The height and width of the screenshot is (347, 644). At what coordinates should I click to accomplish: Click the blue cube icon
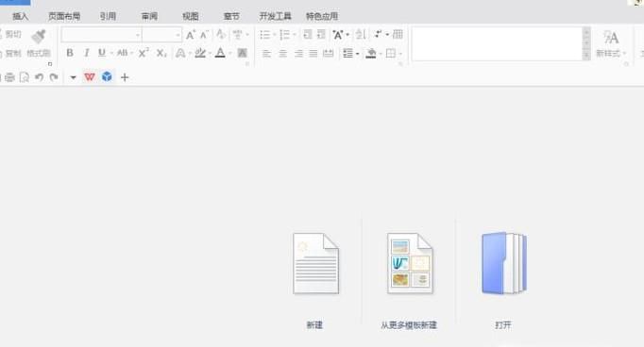pyautogui.click(x=108, y=76)
